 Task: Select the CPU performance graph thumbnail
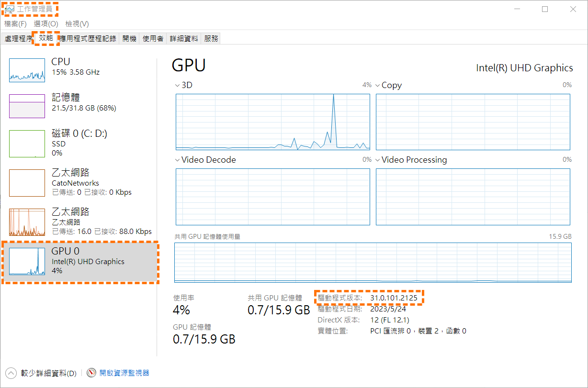27,70
